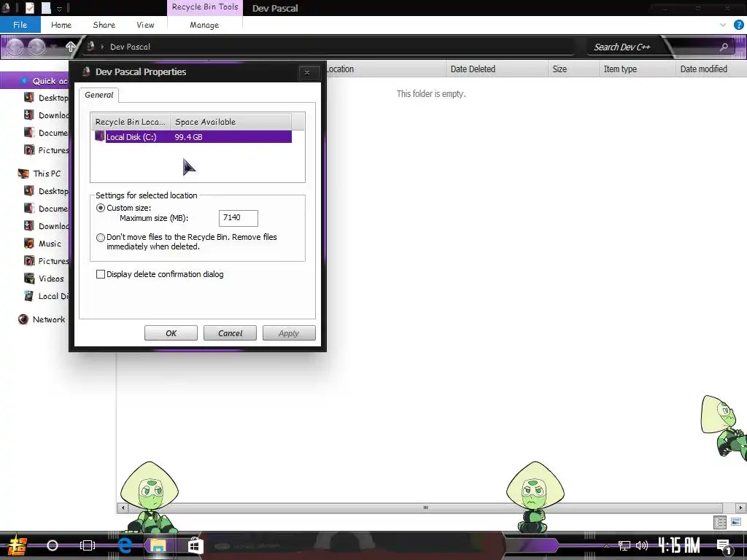Click the horizontal scrollbar right arrow
This screenshot has width=747, height=560.
pyautogui.click(x=741, y=507)
